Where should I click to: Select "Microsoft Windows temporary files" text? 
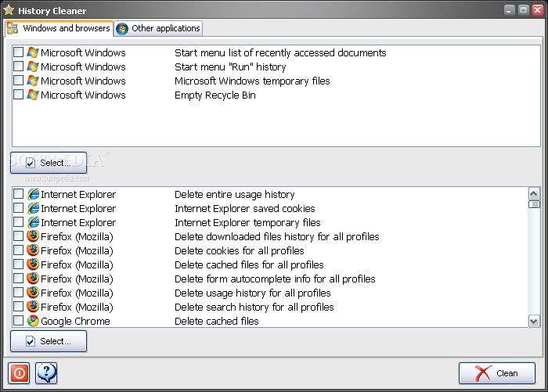coord(252,81)
